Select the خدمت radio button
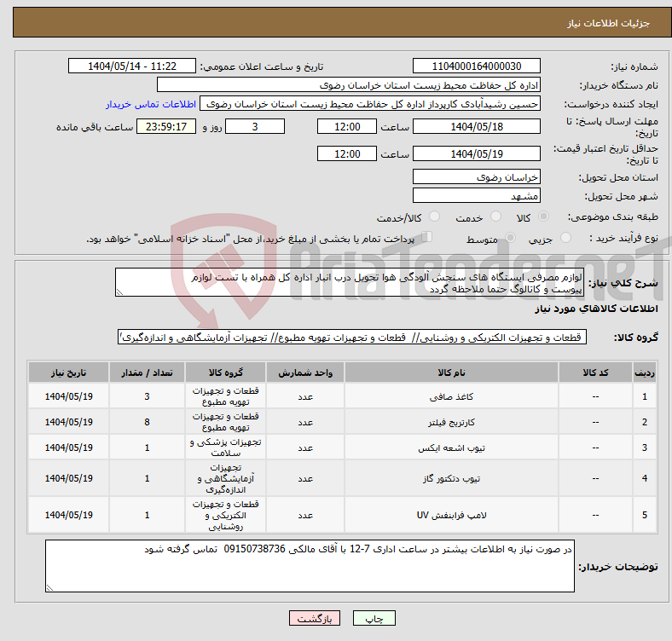The image size is (672, 641). coord(495,217)
